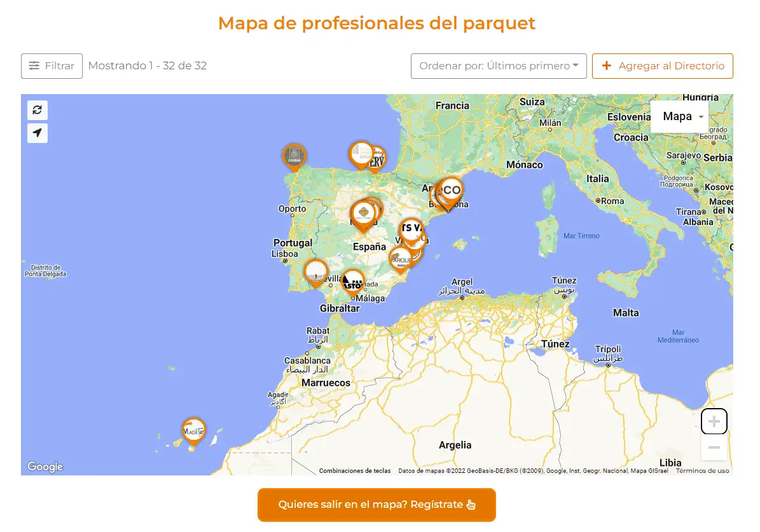This screenshot has width=760, height=532.
Task: Select the marker near Málaga
Action: [353, 282]
